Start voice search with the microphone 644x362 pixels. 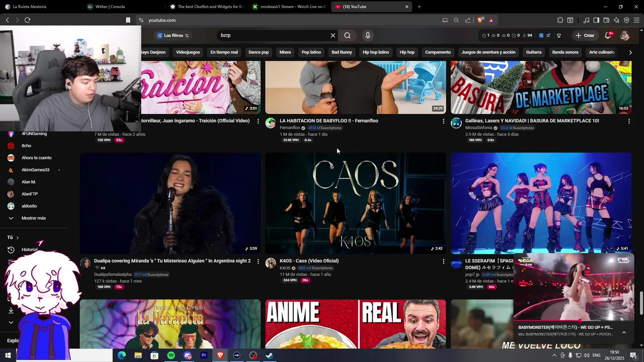coord(368,35)
